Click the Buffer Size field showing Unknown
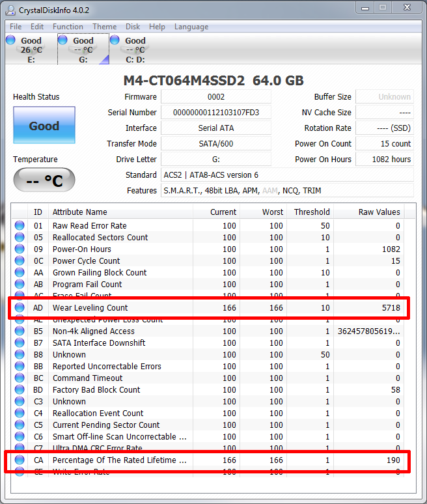 pos(385,97)
